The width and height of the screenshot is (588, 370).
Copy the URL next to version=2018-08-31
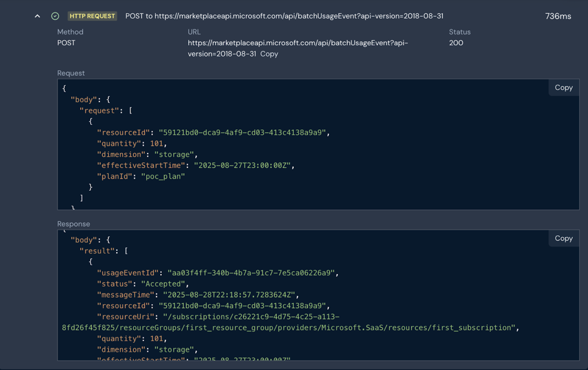269,54
